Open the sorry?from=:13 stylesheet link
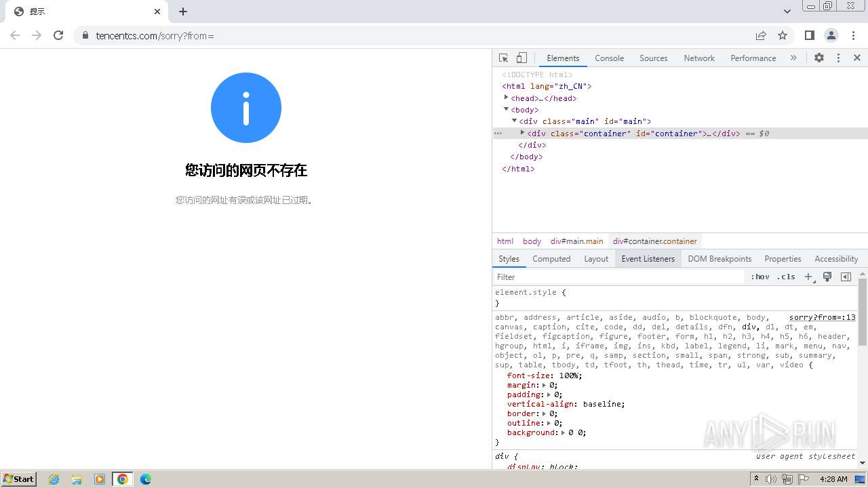 point(822,317)
